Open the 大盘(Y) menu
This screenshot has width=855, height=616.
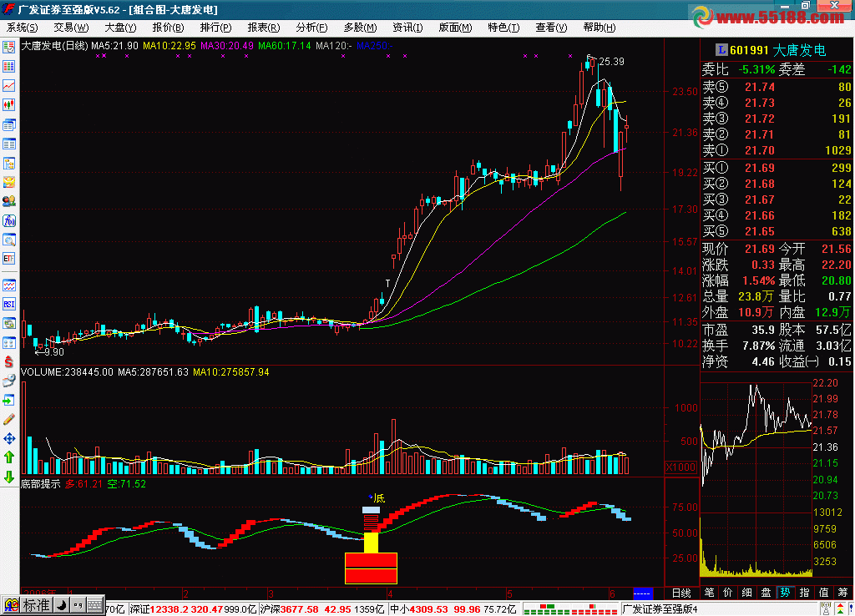pos(120,28)
